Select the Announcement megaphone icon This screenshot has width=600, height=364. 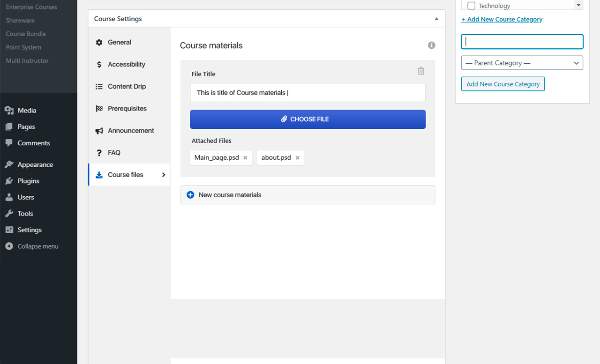tap(99, 130)
